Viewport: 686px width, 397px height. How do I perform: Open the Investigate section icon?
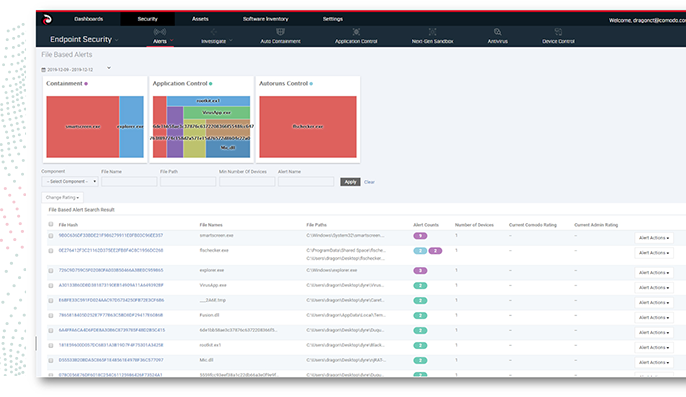(214, 32)
